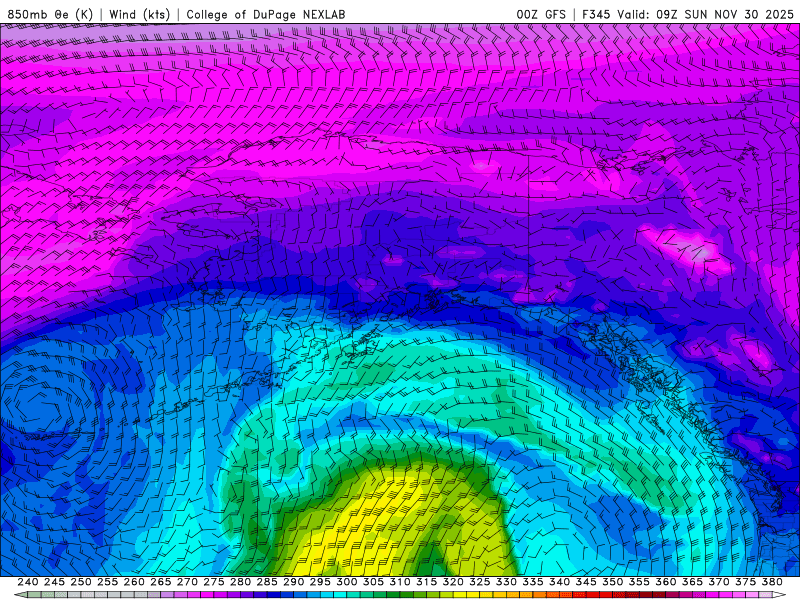This screenshot has height=600, width=800.
Task: Click the left arrow tip of the color bar
Action: 19,595
